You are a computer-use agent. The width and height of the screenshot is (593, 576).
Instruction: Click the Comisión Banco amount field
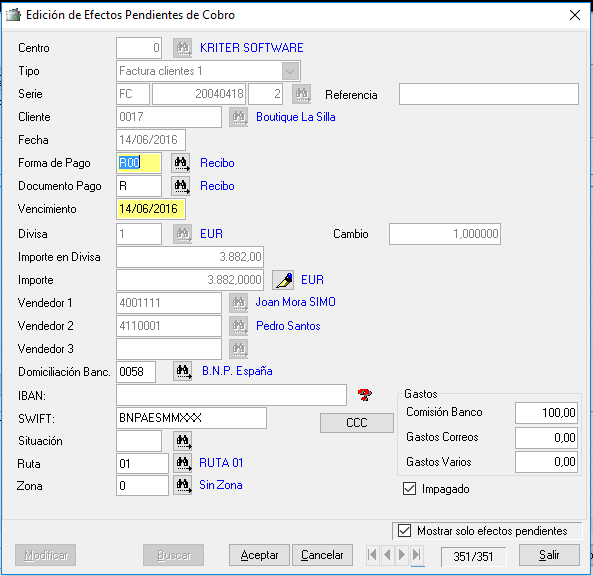click(x=546, y=413)
